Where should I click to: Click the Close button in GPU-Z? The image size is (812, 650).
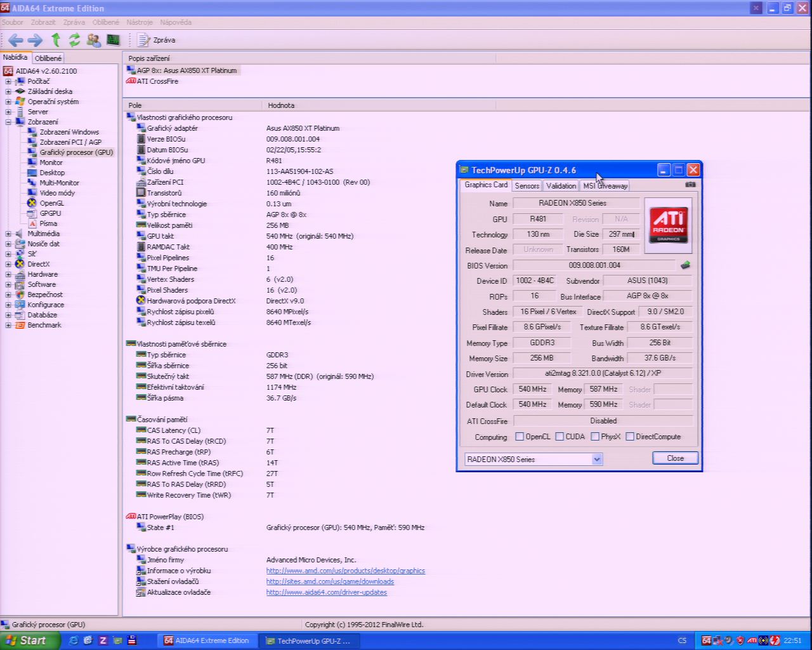(x=675, y=458)
